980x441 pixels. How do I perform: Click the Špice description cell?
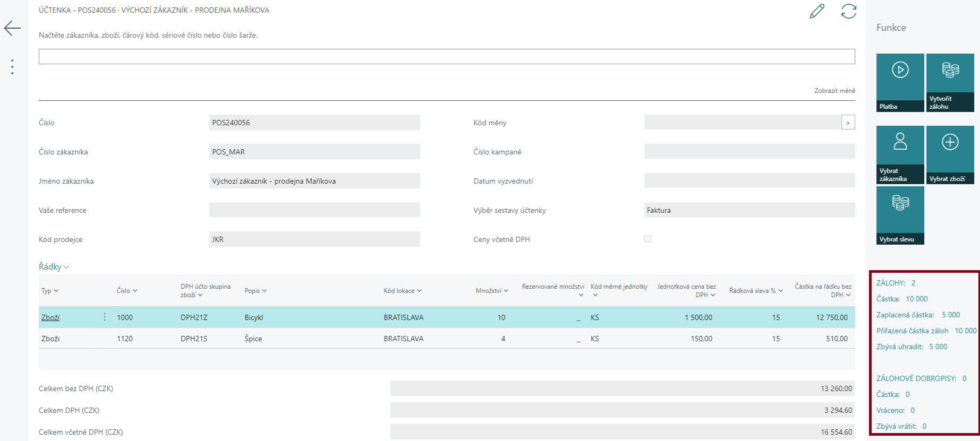253,339
